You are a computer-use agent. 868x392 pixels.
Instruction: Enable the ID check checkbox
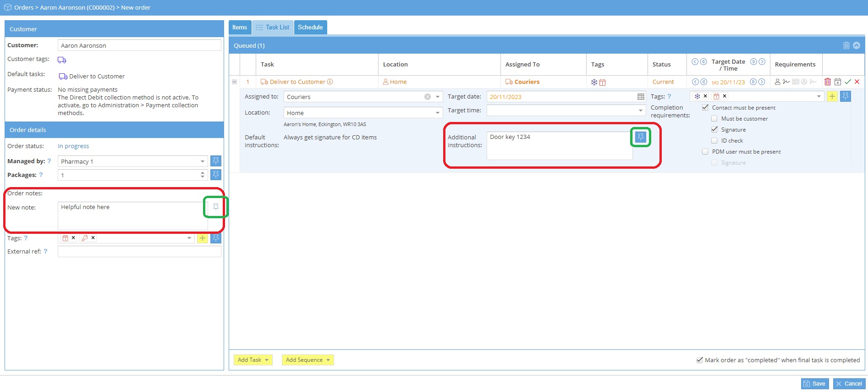[714, 141]
